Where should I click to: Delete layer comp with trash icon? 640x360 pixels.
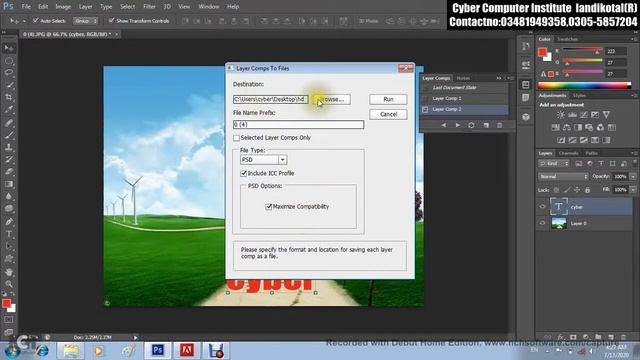500,125
